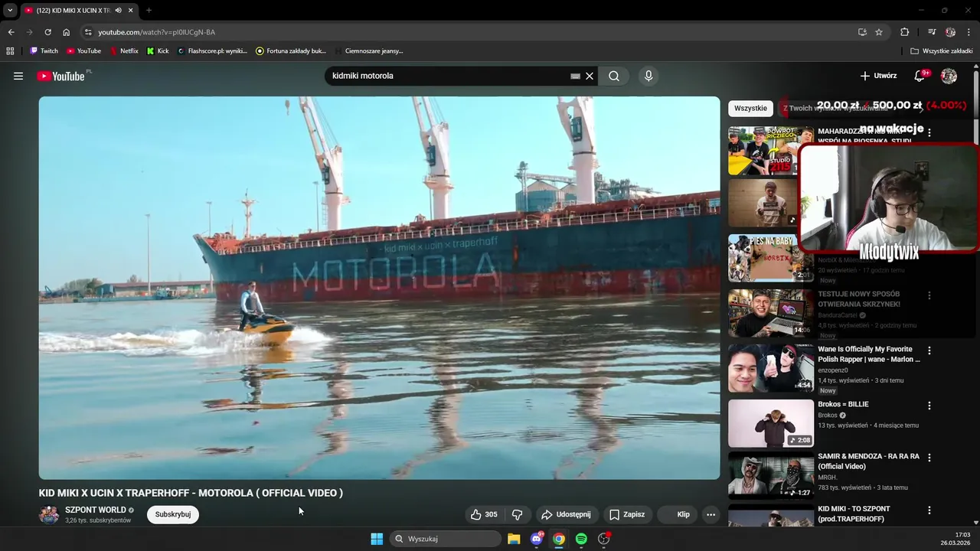The width and height of the screenshot is (980, 551).
Task: Click the magnifier search button
Action: (614, 76)
